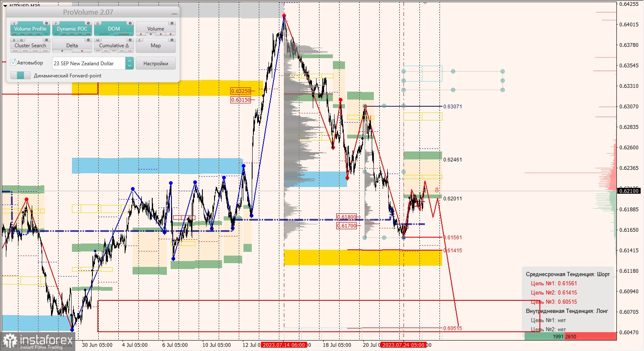Click the 0.61561 target level on chart

click(452, 237)
